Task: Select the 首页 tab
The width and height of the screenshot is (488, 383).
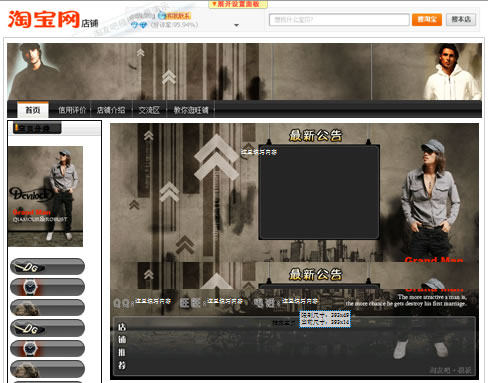Action: pos(33,110)
